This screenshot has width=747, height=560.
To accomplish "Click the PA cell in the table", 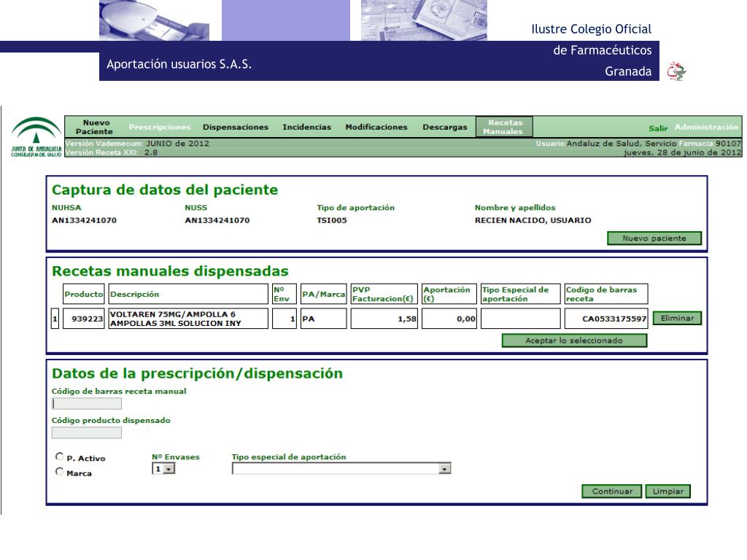I will click(323, 319).
